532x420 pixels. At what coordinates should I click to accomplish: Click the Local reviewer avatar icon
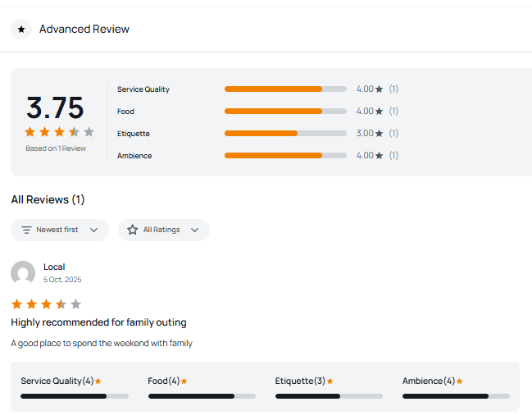click(23, 273)
